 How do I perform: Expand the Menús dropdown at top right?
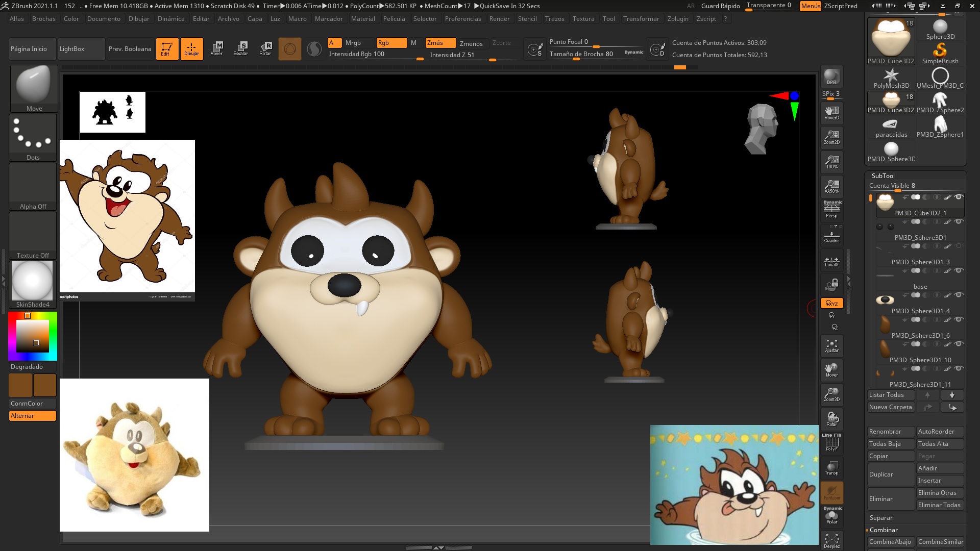pos(810,6)
